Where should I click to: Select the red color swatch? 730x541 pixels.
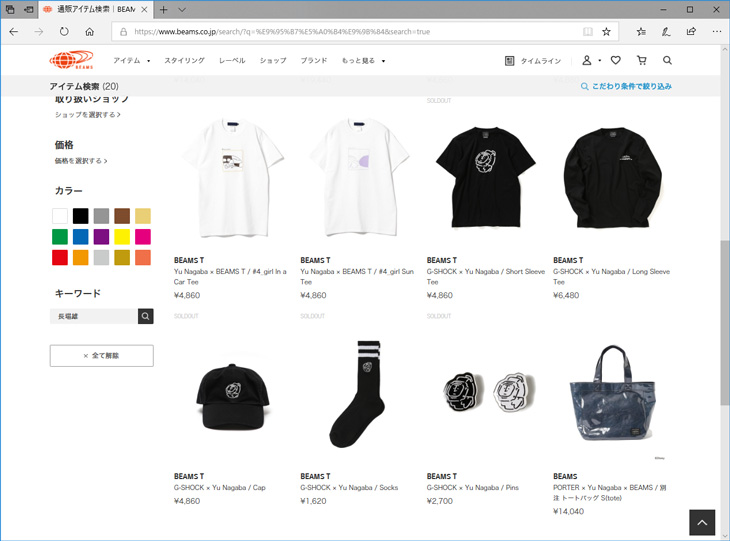(60, 257)
